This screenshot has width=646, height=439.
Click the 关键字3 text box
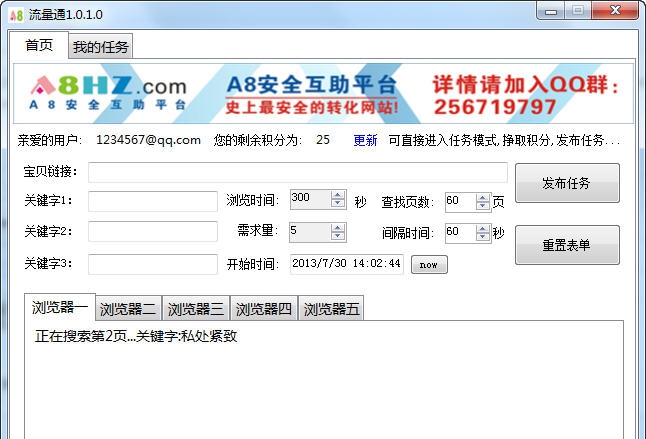(153, 264)
